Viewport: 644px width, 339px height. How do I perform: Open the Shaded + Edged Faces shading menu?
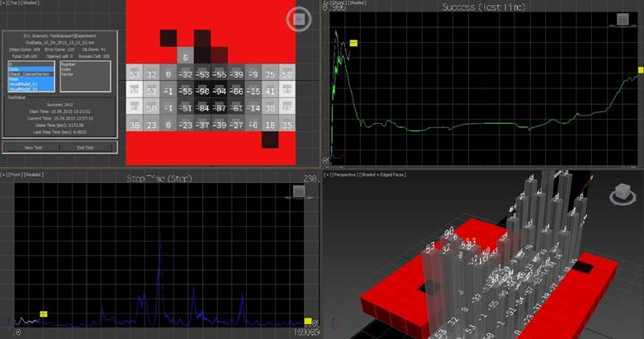pos(383,174)
